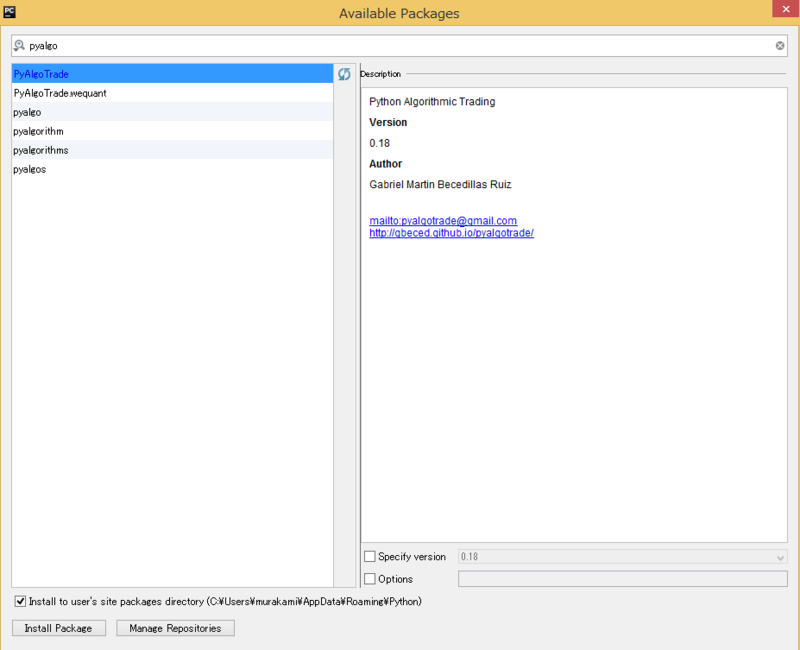
Task: Open Manage Repositories
Action: pos(175,628)
